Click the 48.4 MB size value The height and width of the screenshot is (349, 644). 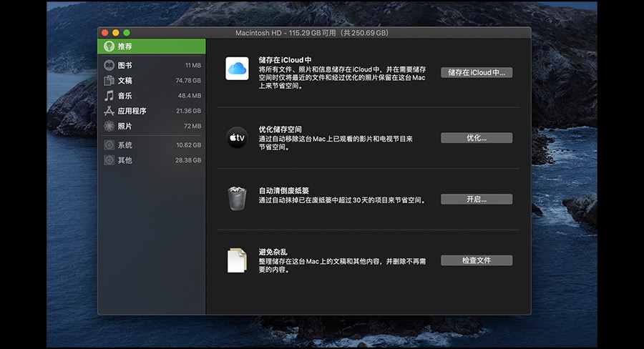(190, 96)
